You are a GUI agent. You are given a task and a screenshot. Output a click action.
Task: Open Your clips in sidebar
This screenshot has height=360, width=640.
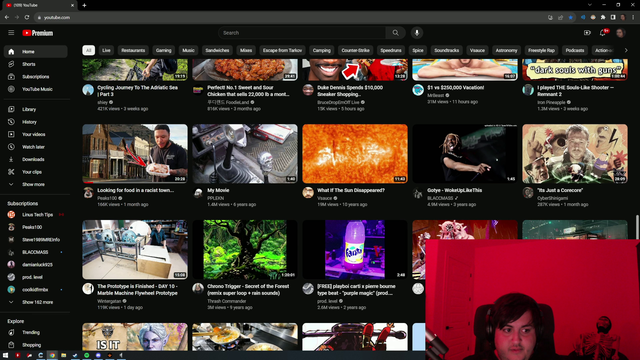click(x=36, y=172)
